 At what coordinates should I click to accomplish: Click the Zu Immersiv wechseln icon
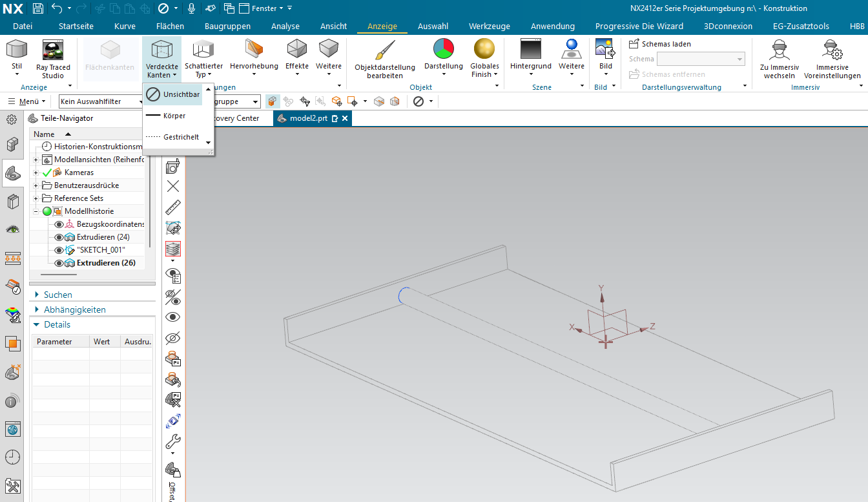779,50
